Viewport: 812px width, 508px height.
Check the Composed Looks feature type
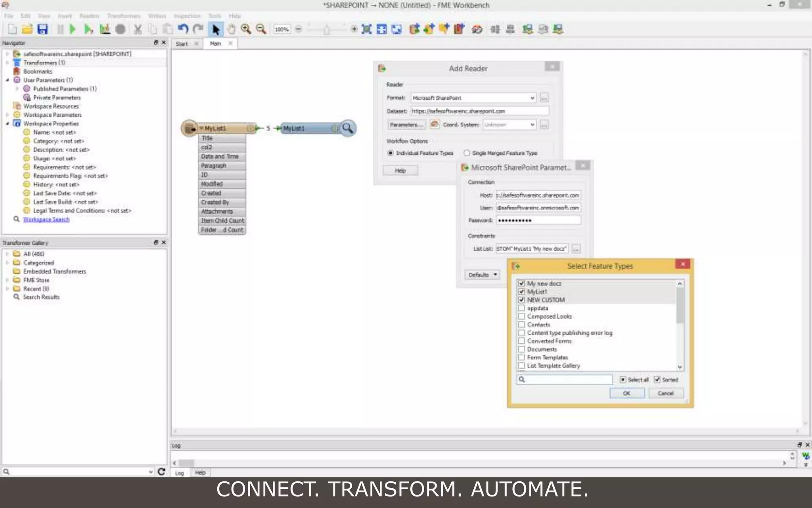[x=522, y=316]
